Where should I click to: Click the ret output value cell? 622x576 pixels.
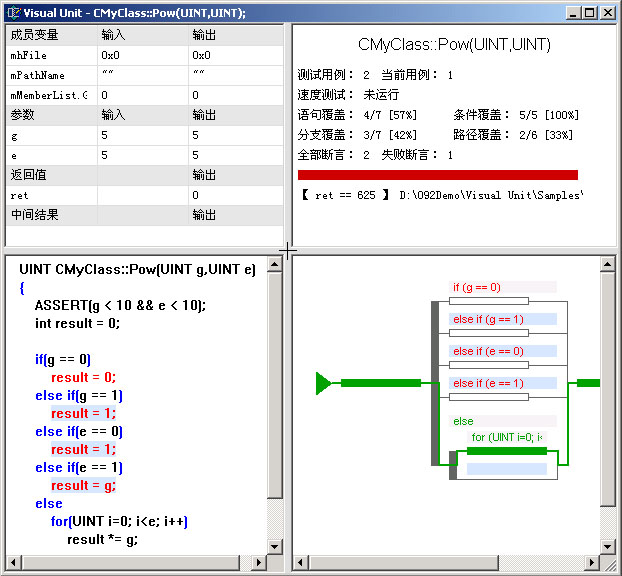pos(236,195)
